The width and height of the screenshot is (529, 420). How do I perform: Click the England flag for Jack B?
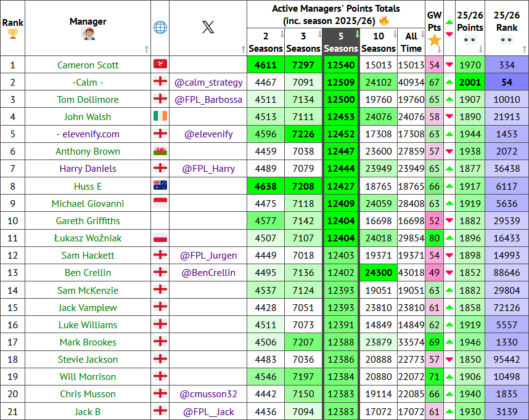tap(160, 411)
